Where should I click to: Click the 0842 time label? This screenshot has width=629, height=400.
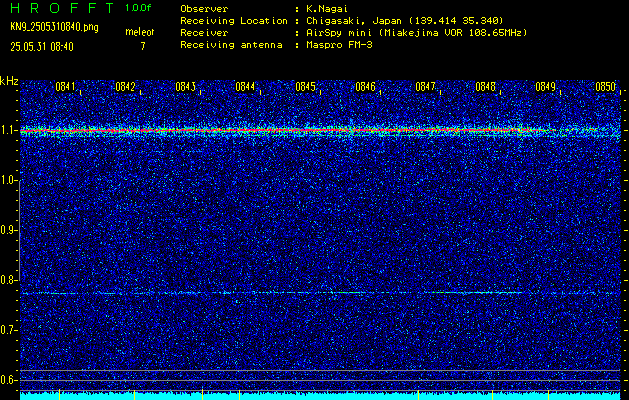pyautogui.click(x=125, y=87)
